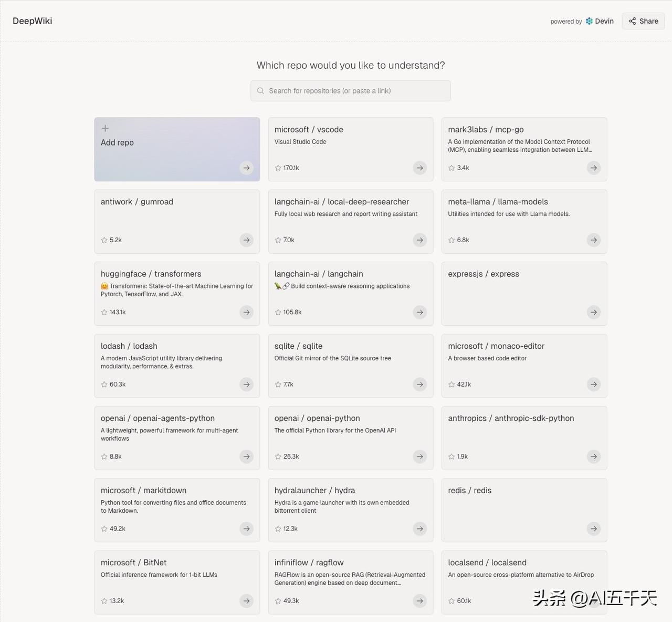
Task: Open langchain-ai / local-deep-researcher title
Action: pyautogui.click(x=342, y=202)
